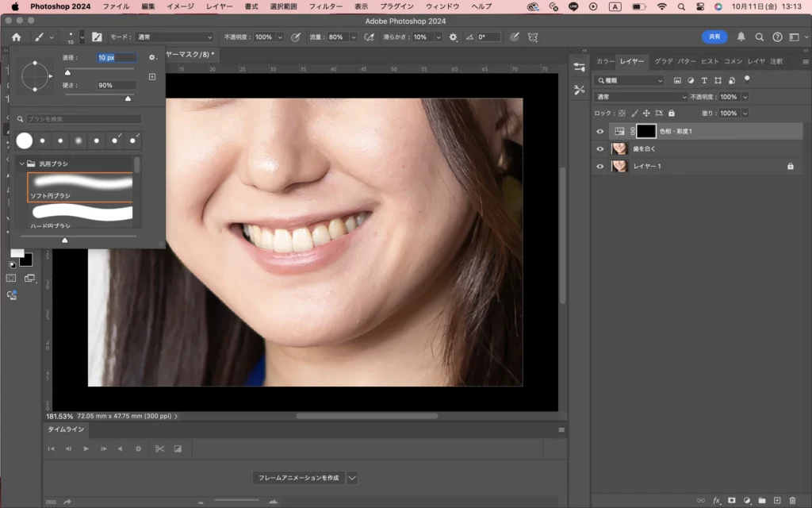Image resolution: width=812 pixels, height=508 pixels.
Task: Hide the 色相・彩度 1 layer
Action: point(599,131)
